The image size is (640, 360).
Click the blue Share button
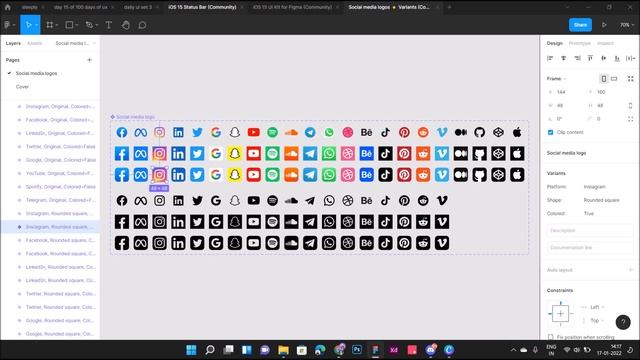click(x=580, y=25)
